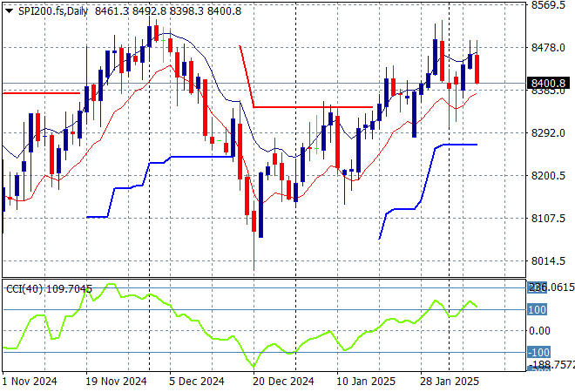
Task: Click the CCI -100 level marker
Action: click(x=538, y=353)
